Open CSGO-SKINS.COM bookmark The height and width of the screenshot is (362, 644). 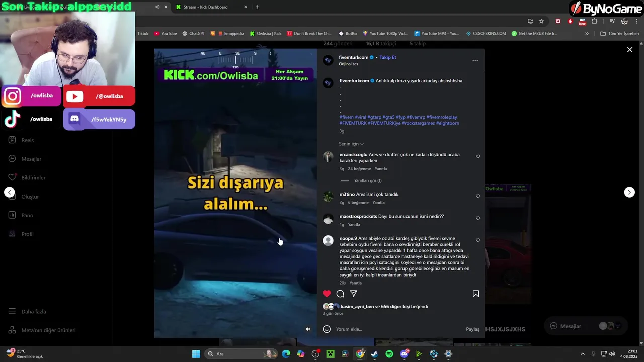pyautogui.click(x=486, y=34)
